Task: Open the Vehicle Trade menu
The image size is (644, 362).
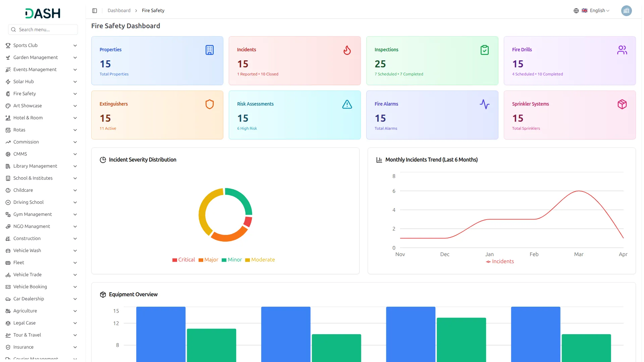Action: (x=42, y=275)
